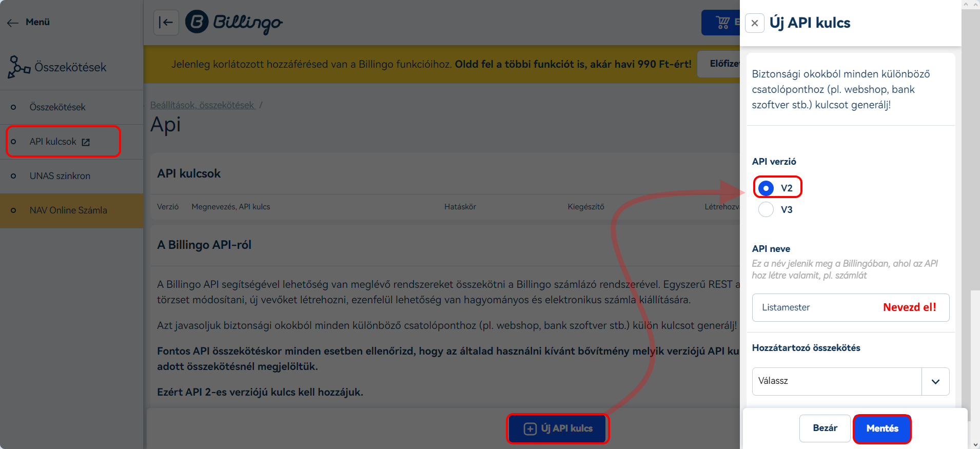Open the Hozzátartozó összekötés Válassz dropdown
This screenshot has width=980, height=449.
[851, 381]
